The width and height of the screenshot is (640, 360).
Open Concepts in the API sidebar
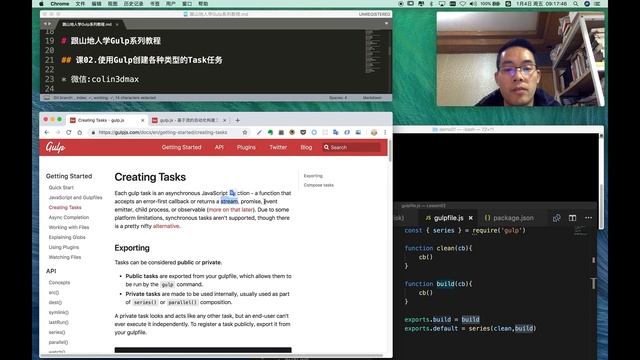pyautogui.click(x=59, y=282)
